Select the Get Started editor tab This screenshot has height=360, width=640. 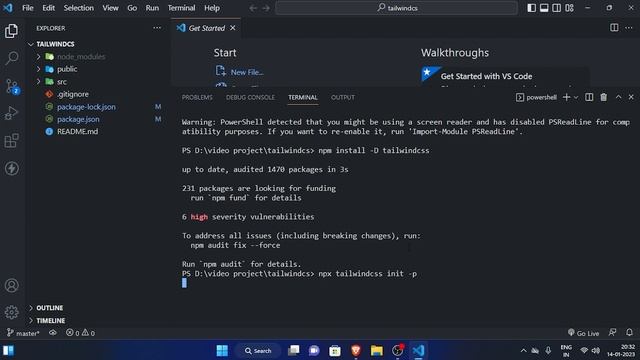(x=206, y=28)
